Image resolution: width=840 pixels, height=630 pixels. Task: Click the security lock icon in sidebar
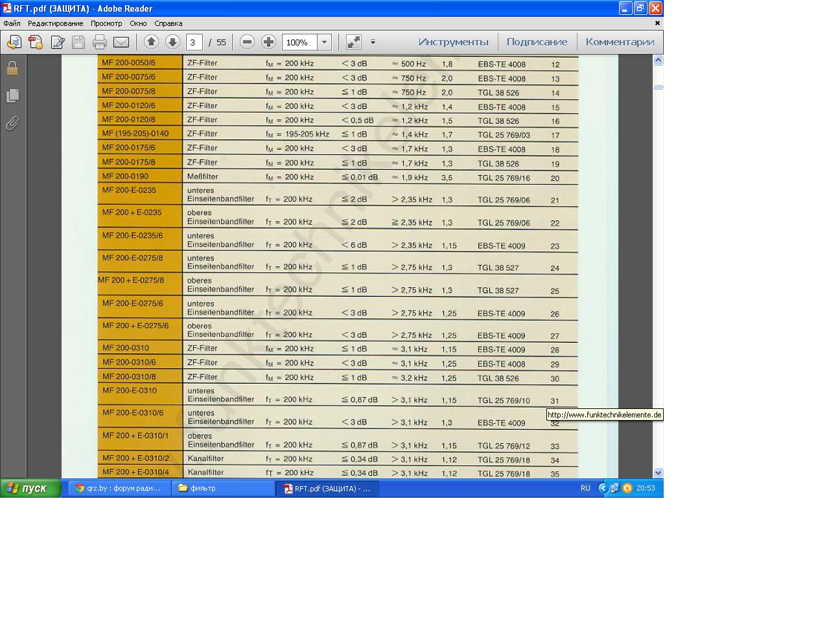(12, 68)
